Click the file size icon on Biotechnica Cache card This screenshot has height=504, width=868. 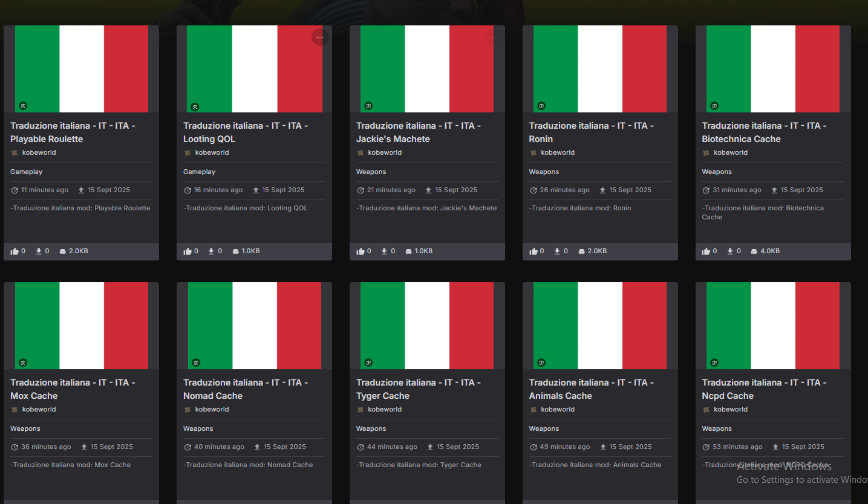point(754,251)
